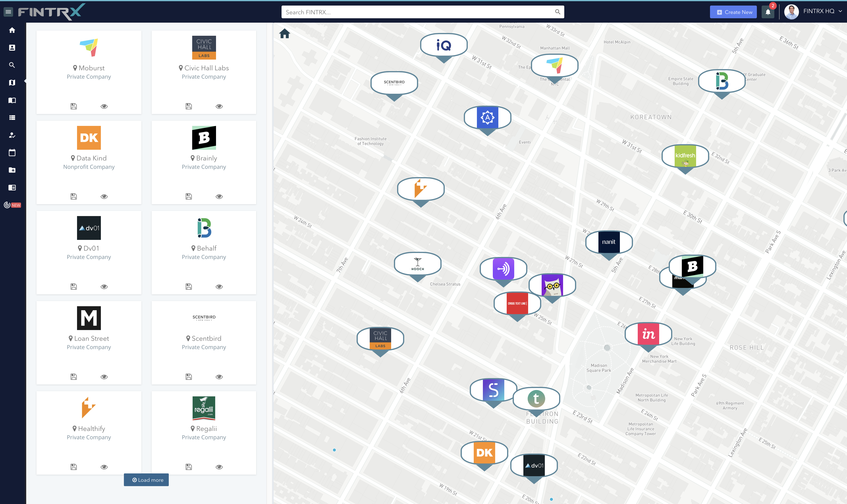The width and height of the screenshot is (847, 504).
Task: Click the search magnifier in the search bar
Action: [558, 12]
